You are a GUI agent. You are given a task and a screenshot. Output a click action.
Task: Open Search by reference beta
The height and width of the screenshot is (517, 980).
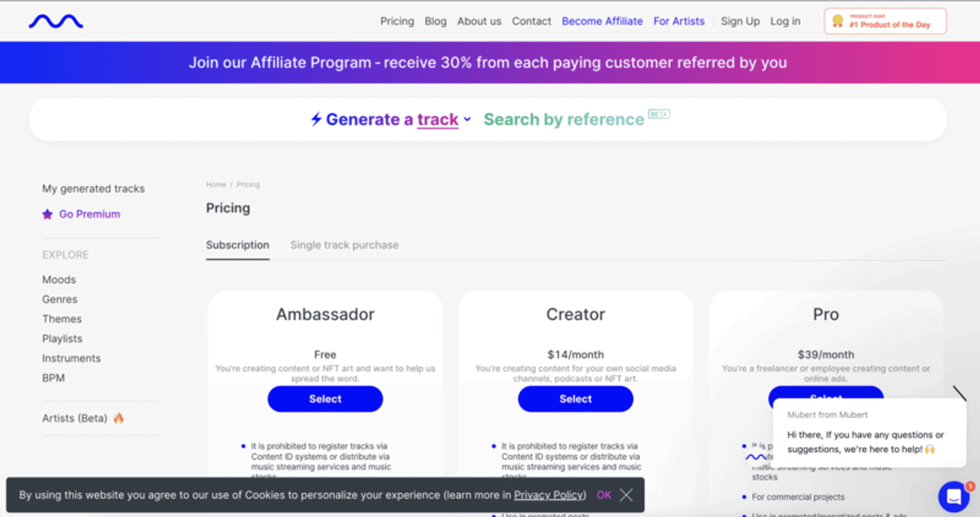(x=563, y=120)
